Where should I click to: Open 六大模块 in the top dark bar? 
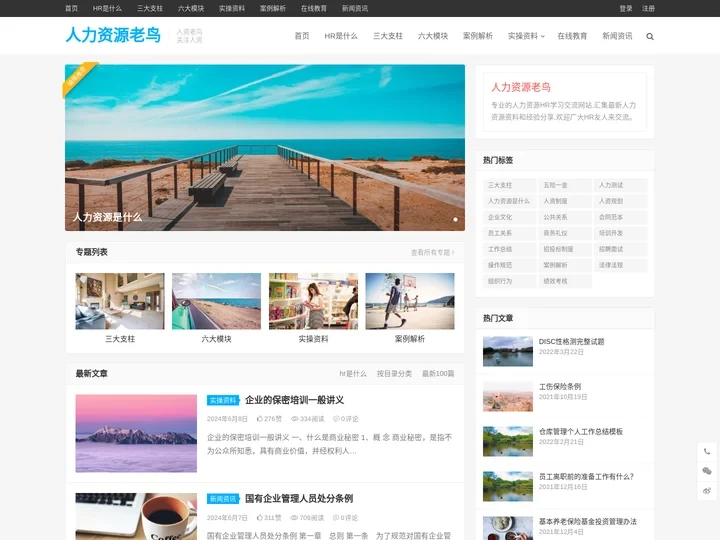pyautogui.click(x=191, y=8)
